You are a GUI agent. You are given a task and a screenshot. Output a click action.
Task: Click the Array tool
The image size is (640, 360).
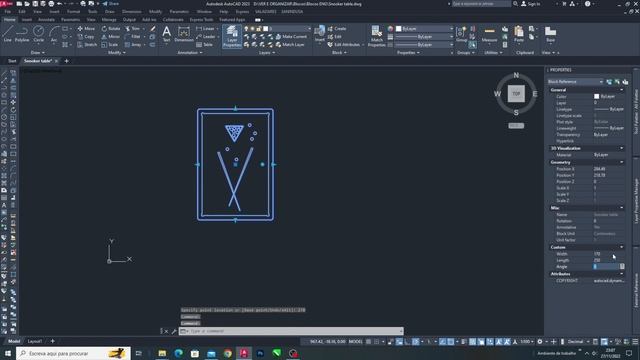tap(133, 44)
